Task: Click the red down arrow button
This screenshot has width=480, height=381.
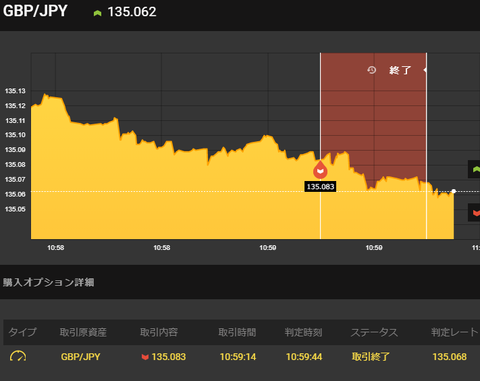Action: coord(474,212)
